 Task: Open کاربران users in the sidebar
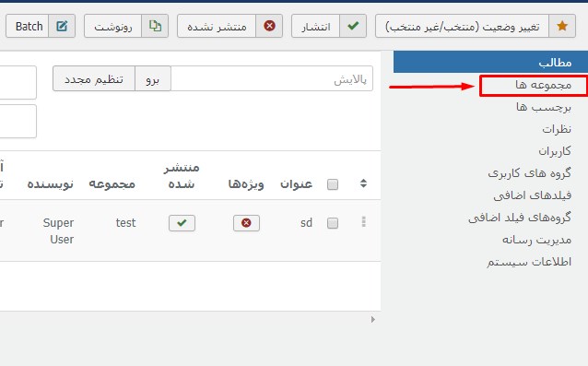(x=555, y=151)
